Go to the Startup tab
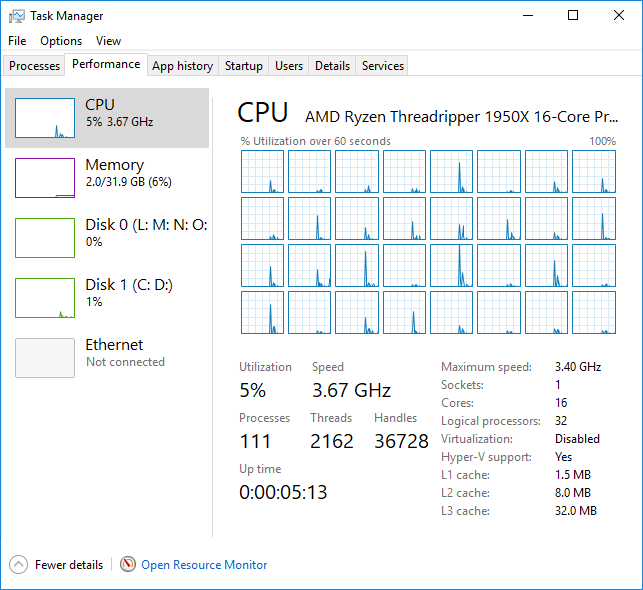The height and width of the screenshot is (590, 643). coord(244,66)
